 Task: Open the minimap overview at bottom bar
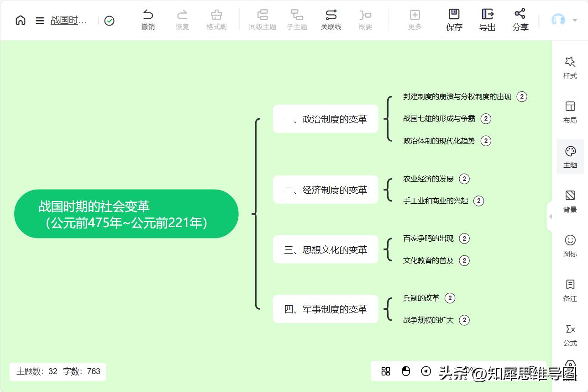386,371
